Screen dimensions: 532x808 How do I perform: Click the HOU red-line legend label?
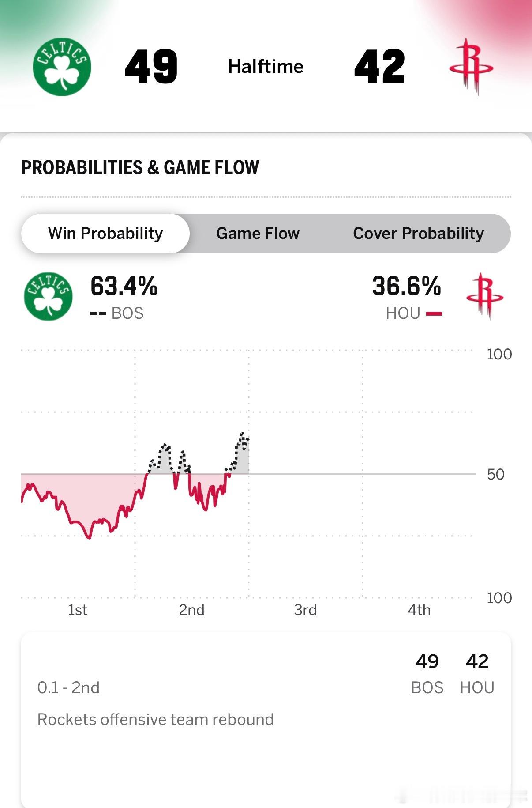coord(413,313)
